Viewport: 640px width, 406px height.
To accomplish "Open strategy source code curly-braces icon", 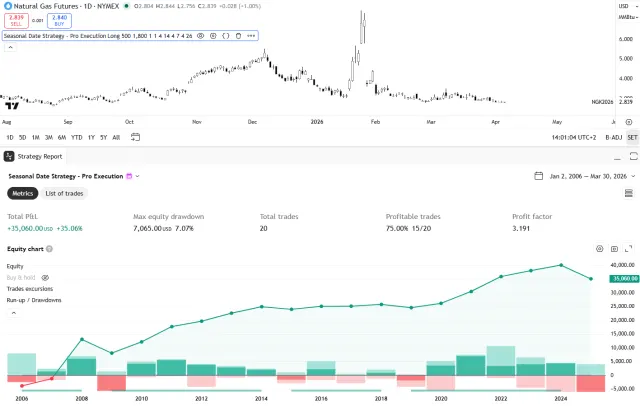I will coord(226,36).
